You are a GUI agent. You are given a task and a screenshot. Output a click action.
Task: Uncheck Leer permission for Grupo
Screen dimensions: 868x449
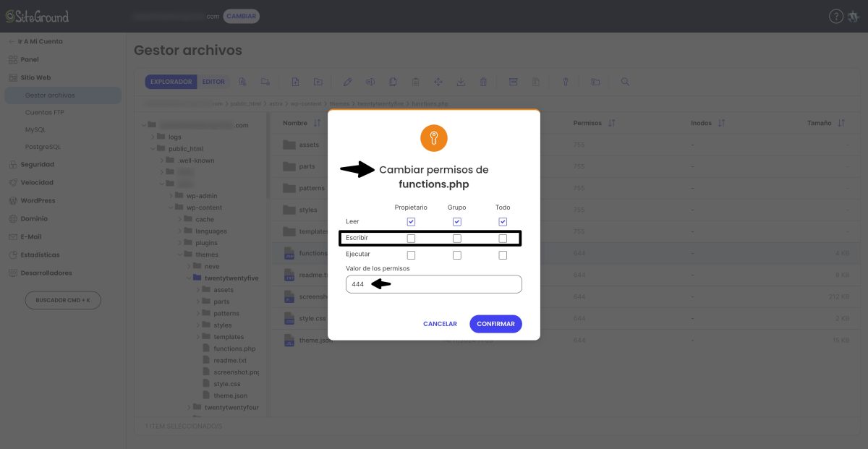pyautogui.click(x=456, y=221)
